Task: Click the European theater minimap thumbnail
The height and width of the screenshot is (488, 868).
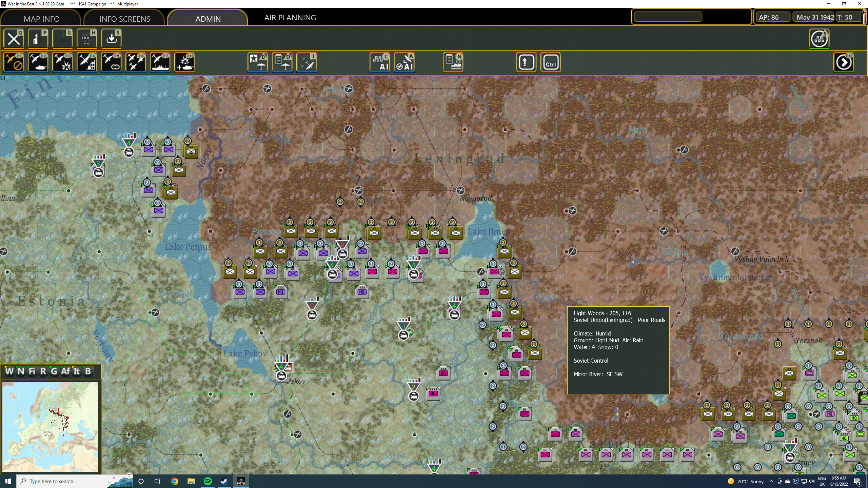Action: pyautogui.click(x=50, y=426)
